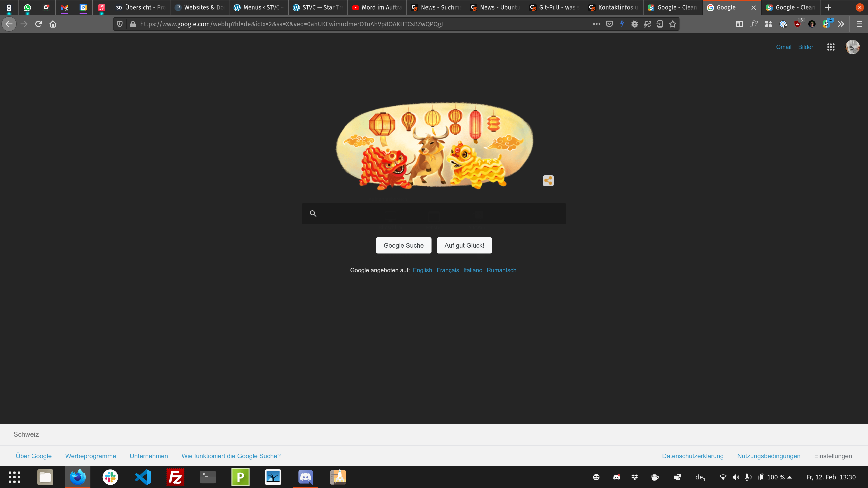Viewport: 868px width, 488px height.
Task: Reload the current page
Action: (x=38, y=24)
